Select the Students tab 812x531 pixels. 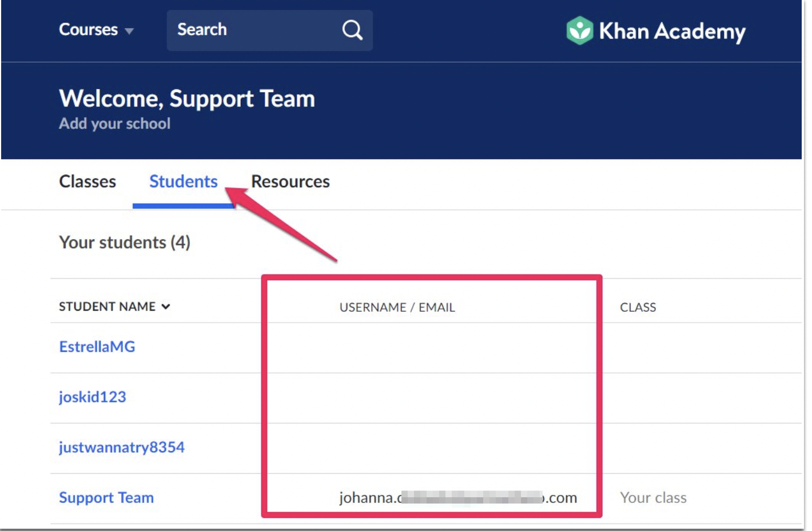[184, 181]
